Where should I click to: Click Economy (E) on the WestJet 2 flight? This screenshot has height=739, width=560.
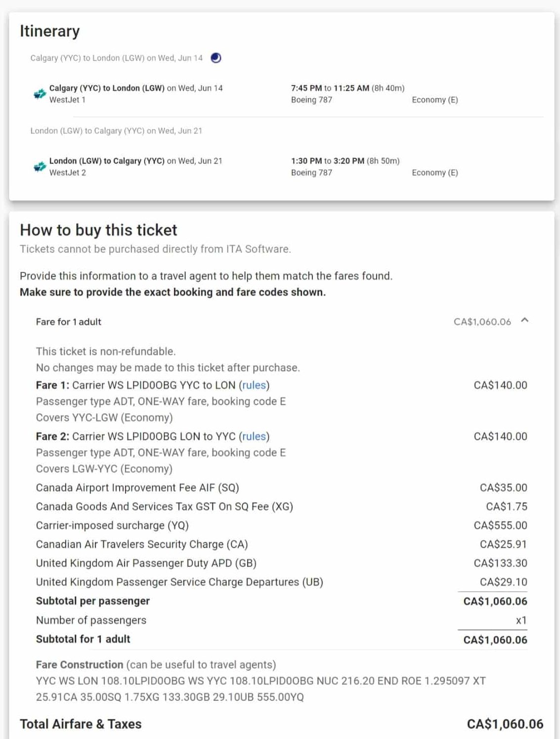click(x=434, y=173)
